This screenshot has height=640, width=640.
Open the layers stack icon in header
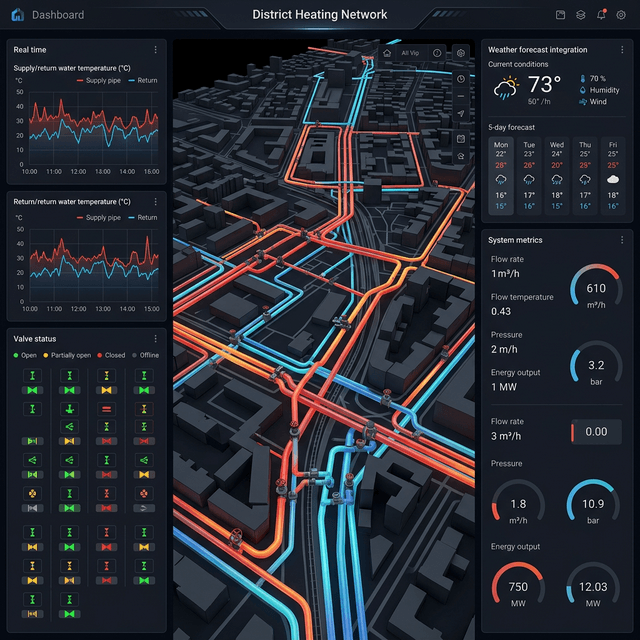pyautogui.click(x=580, y=15)
